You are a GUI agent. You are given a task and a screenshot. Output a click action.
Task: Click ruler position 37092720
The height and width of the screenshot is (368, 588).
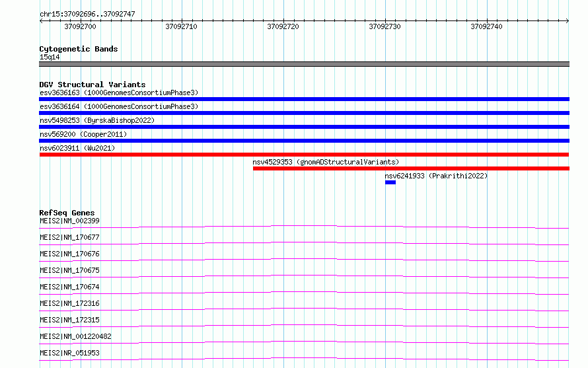[283, 26]
